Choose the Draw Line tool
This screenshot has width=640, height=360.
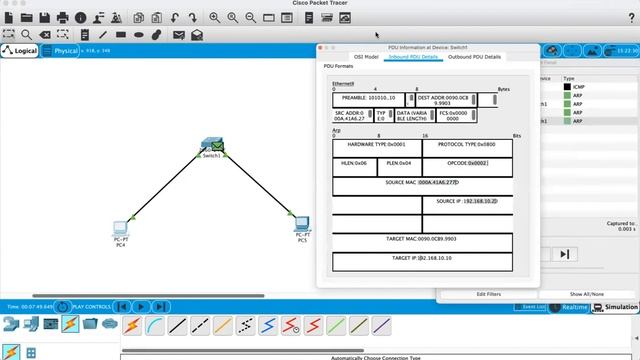click(x=103, y=35)
